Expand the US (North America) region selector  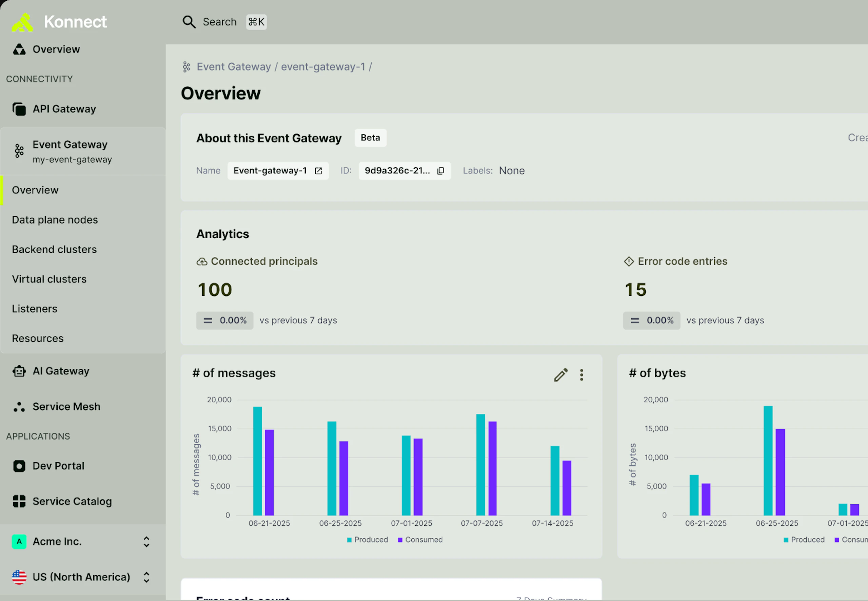tap(146, 577)
